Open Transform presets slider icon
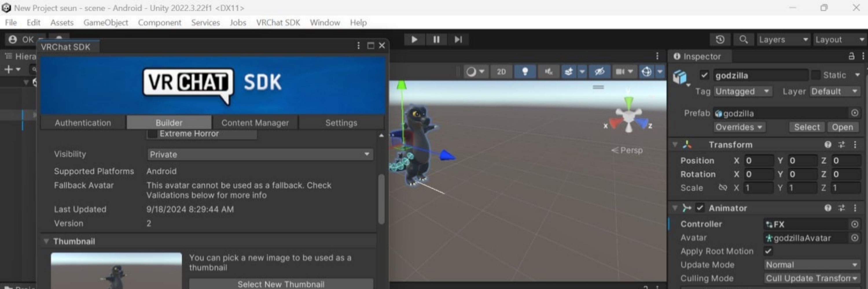Viewport: 868px width, 289px height. tap(841, 145)
